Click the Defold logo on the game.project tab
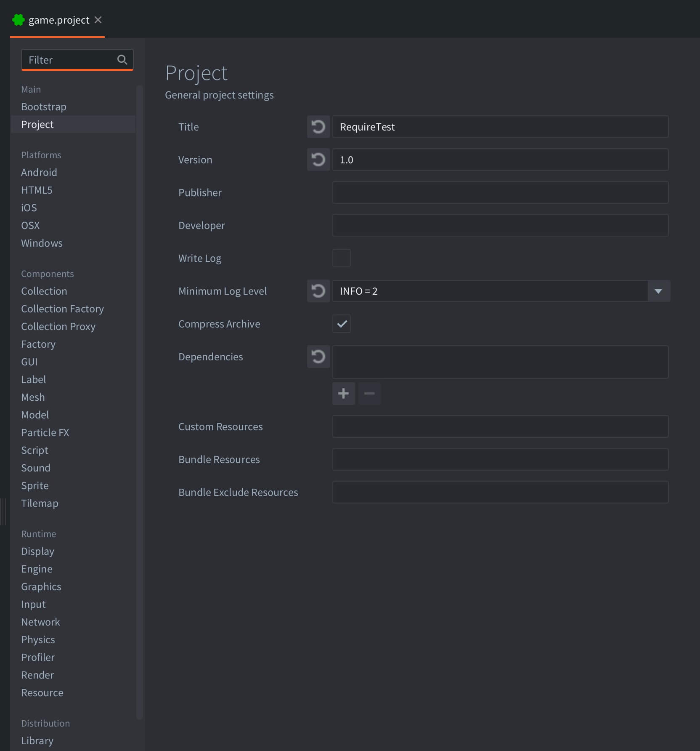This screenshot has height=751, width=700. click(19, 19)
